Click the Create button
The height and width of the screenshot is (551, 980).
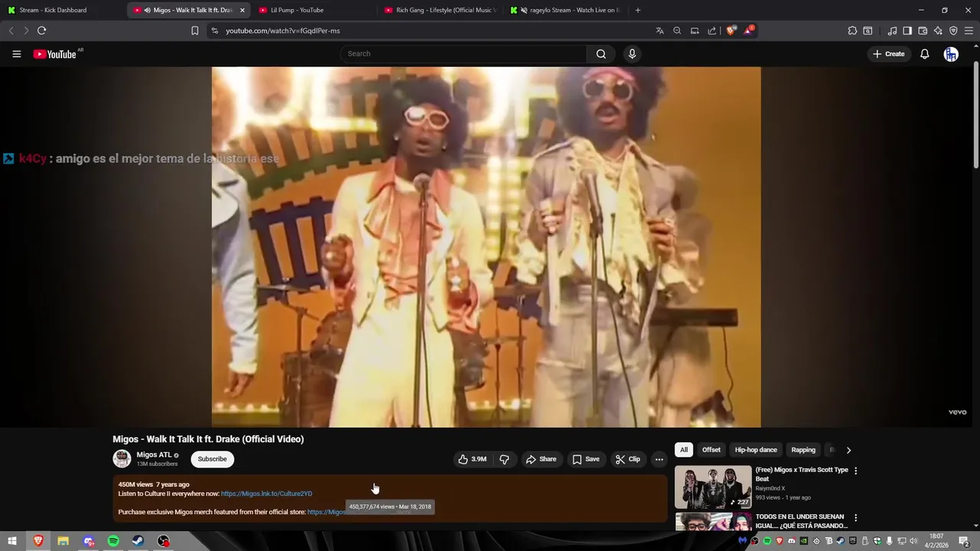coord(888,54)
